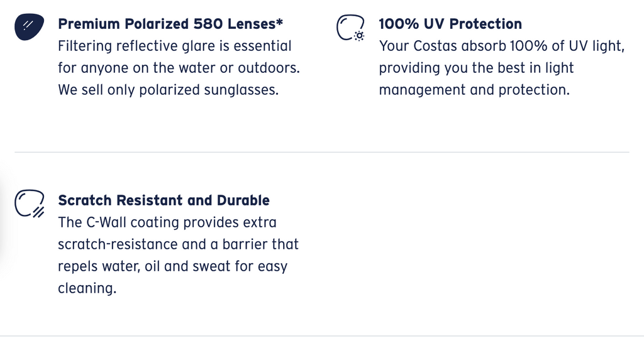
Task: Click the UV protection lens-with-sun icon
Action: click(351, 28)
